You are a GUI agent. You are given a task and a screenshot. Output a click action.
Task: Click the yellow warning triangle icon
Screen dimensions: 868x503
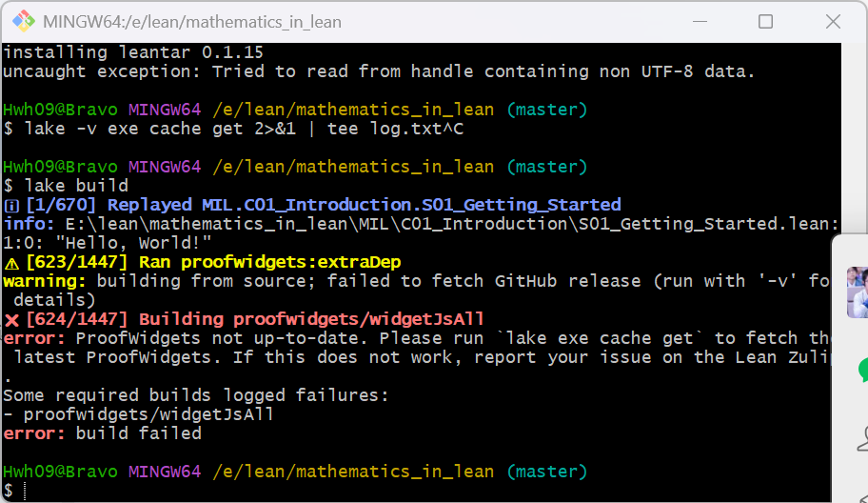(x=11, y=262)
